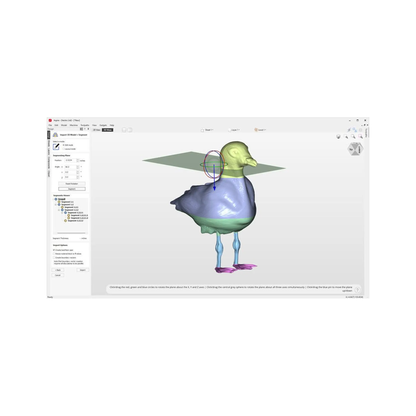Click the view cube orientation widget
Image resolution: width=416 pixels, height=416 pixels.
click(355, 149)
